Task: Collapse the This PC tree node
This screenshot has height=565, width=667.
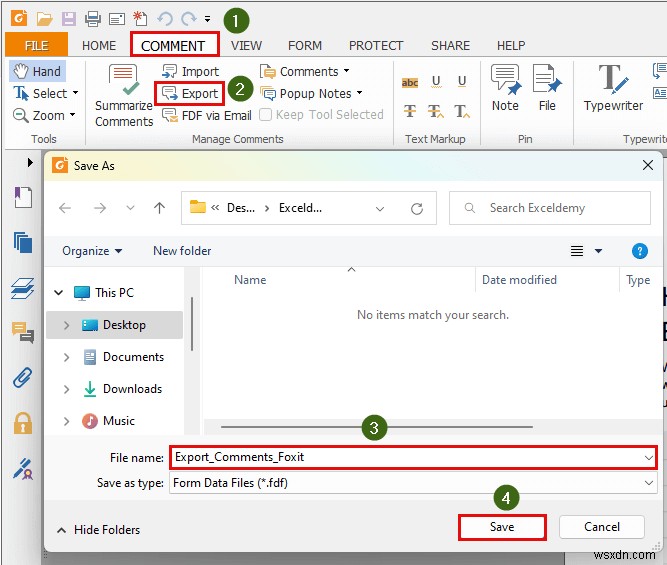Action: (x=59, y=293)
